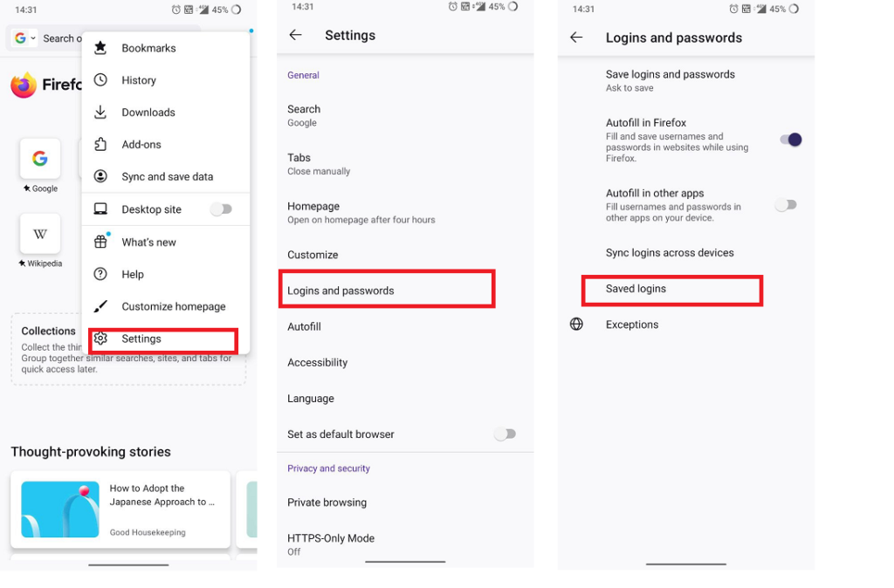The image size is (894, 588).
Task: Go back using the Settings back arrow
Action: tap(296, 35)
